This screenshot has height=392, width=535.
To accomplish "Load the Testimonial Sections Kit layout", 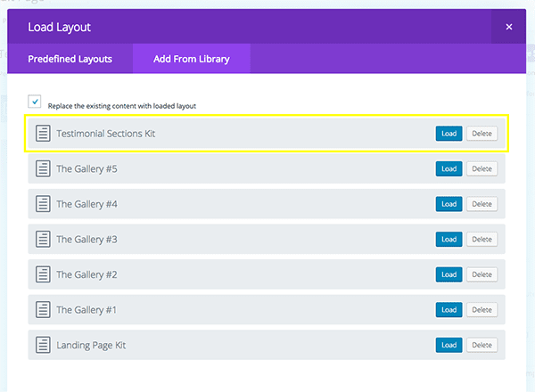I will pos(449,134).
